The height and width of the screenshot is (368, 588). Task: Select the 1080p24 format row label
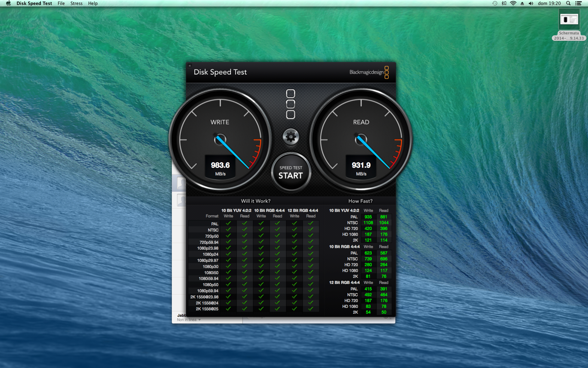click(210, 254)
